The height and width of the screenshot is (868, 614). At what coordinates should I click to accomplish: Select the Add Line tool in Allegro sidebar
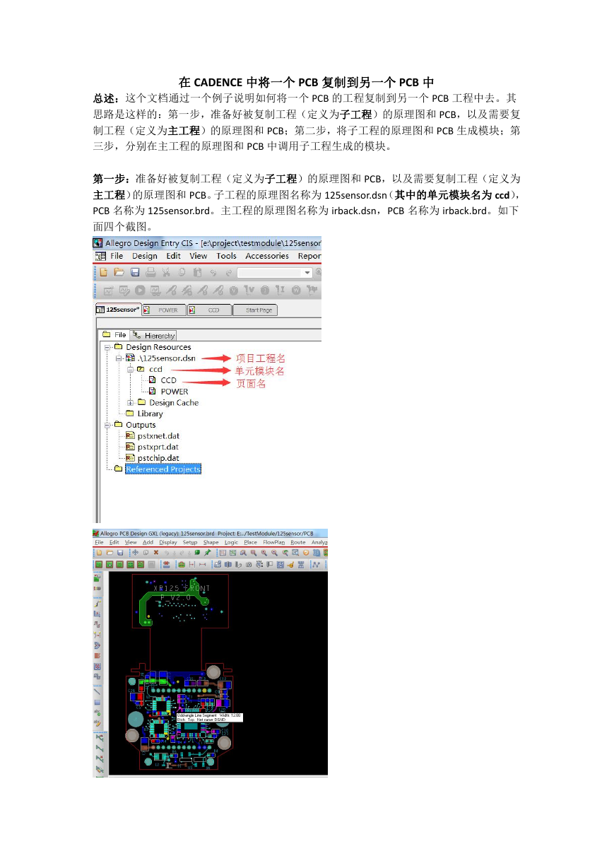(97, 691)
